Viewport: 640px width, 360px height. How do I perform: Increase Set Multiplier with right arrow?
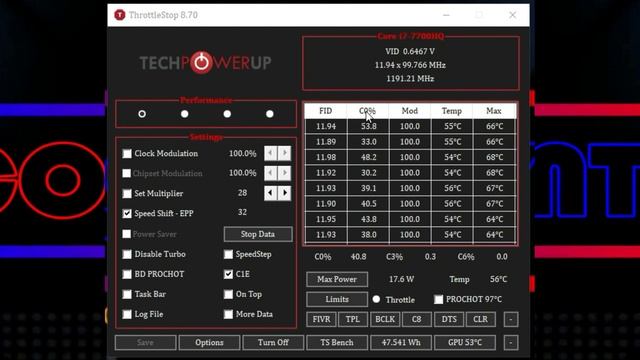[x=284, y=193]
